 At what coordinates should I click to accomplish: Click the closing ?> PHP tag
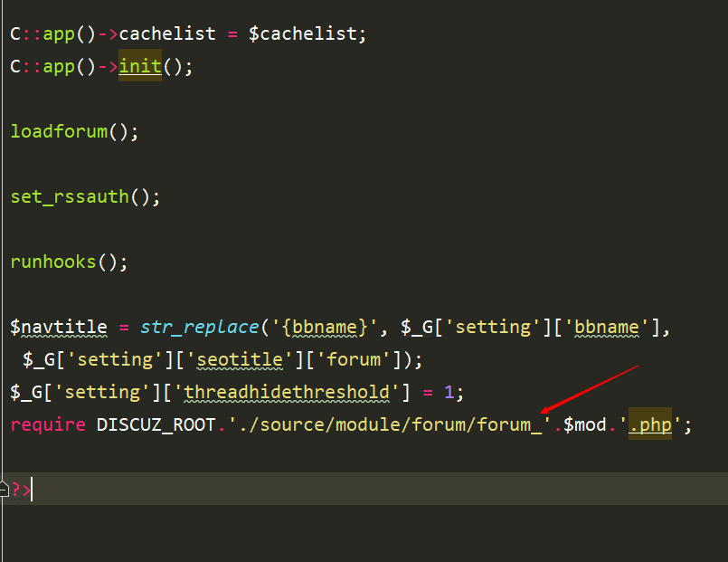point(21,490)
